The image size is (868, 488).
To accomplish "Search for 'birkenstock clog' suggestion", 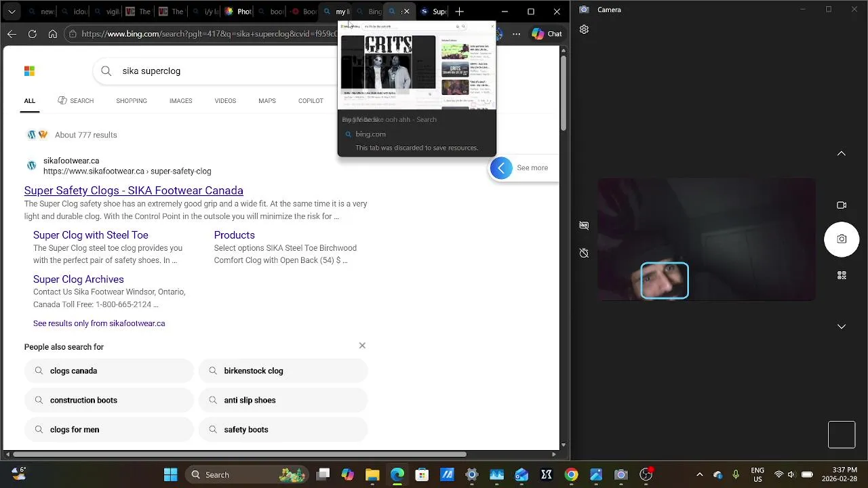I will (x=283, y=371).
